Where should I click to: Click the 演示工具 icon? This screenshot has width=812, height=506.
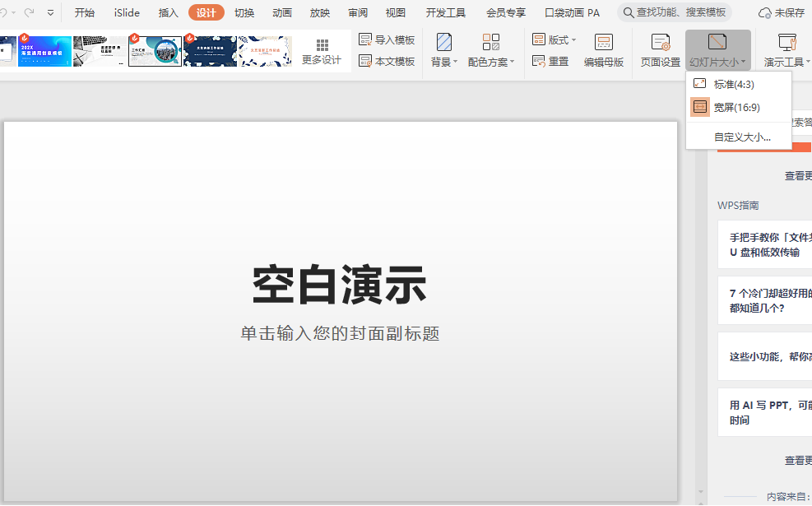787,42
